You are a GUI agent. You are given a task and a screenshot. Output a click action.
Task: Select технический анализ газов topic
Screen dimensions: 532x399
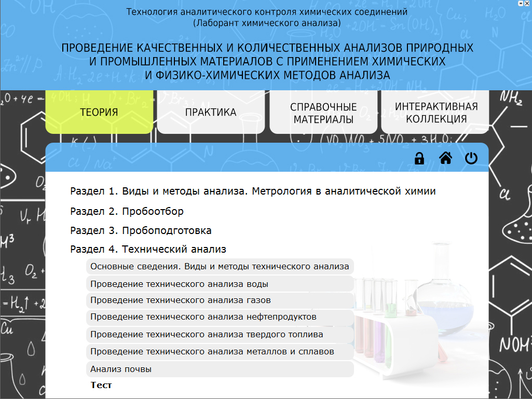pos(180,300)
